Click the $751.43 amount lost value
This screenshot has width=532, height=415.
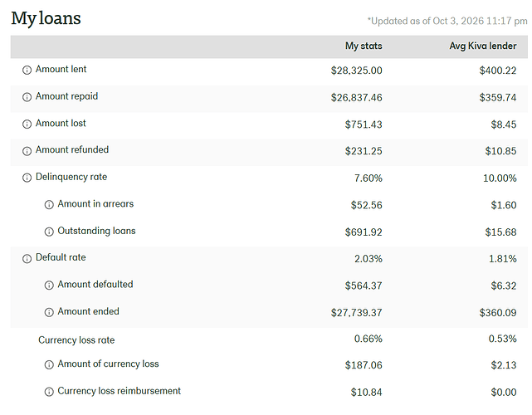click(364, 124)
